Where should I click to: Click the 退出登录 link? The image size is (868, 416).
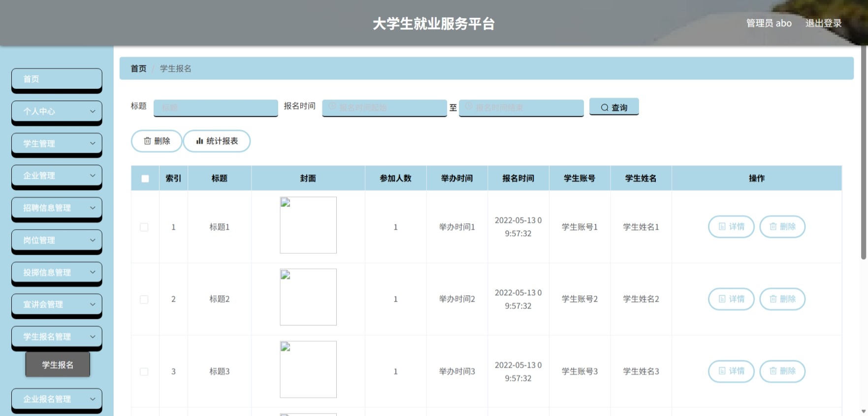(823, 23)
